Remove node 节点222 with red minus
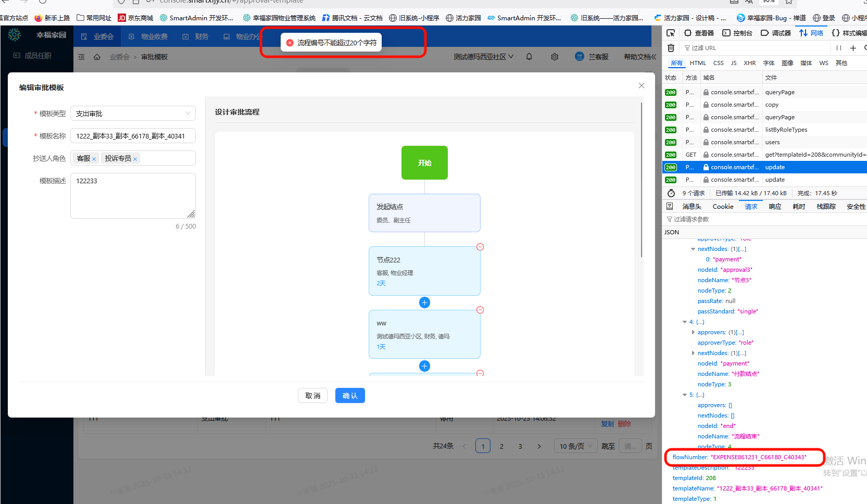Image resolution: width=867 pixels, height=504 pixels. pos(480,247)
